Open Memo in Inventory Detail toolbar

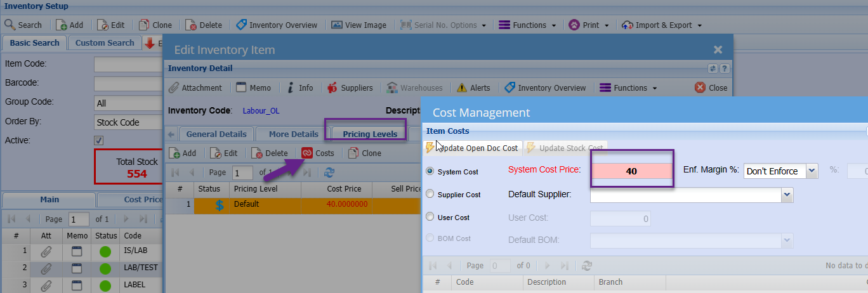tap(254, 88)
